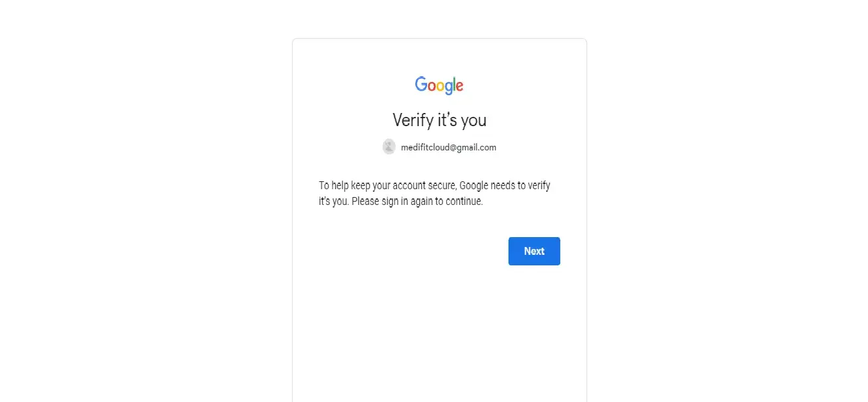The width and height of the screenshot is (868, 402).
Task: Click the gray profile avatar icon
Action: point(389,147)
